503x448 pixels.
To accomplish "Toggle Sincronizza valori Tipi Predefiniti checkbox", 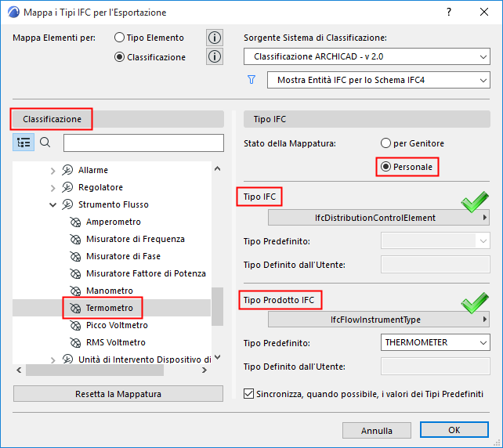I will tap(248, 393).
